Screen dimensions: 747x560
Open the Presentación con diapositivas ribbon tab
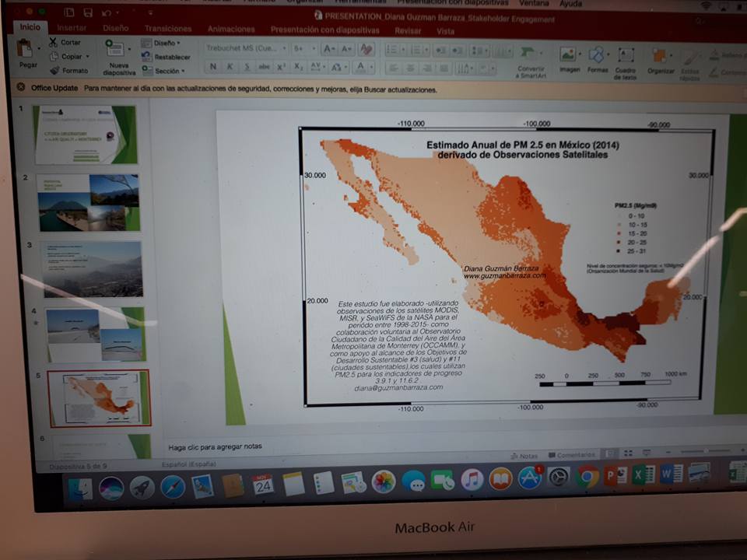[325, 30]
